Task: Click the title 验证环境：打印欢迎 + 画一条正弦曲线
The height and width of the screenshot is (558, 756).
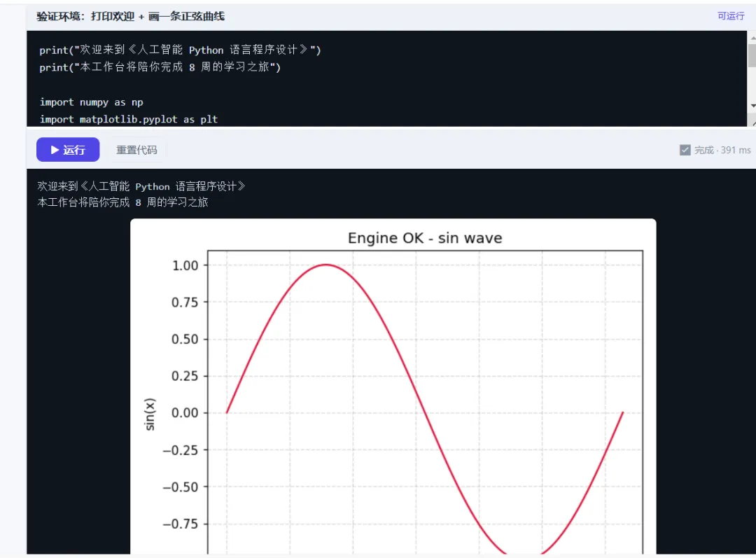Action: 131,16
